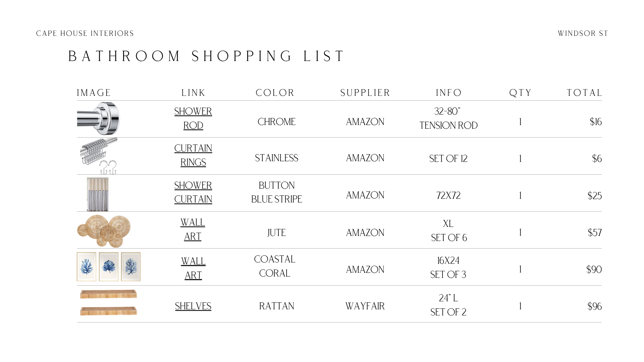This screenshot has height=362, width=644.
Task: Open the Shelves link
Action: tap(193, 306)
